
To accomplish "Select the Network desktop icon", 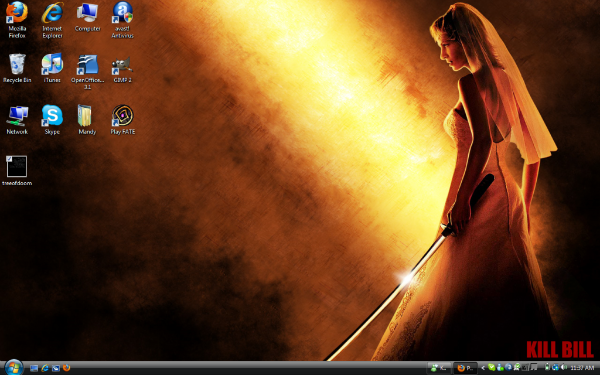I will 17,120.
